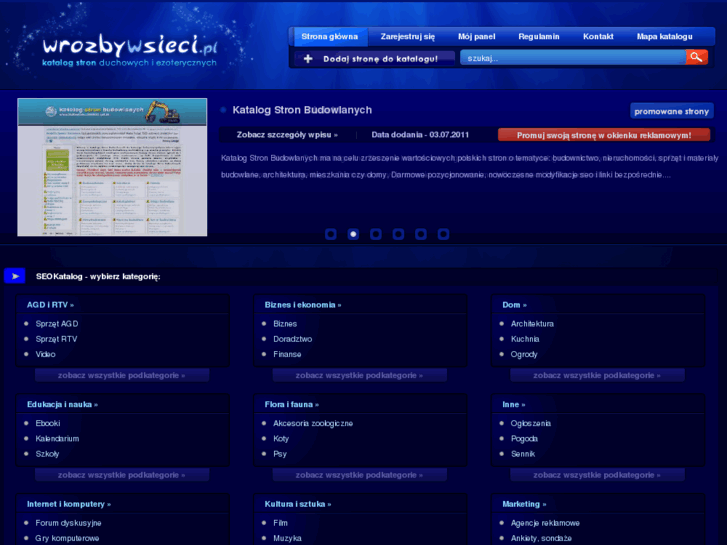
Task: Click the Kalendarium subcategory
Action: (57, 439)
